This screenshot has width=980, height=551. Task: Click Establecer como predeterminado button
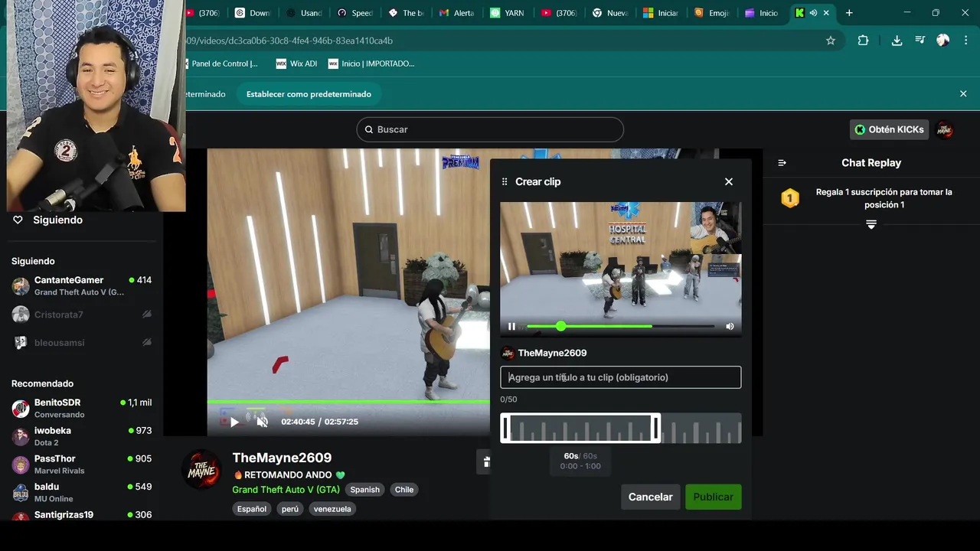[x=309, y=94]
